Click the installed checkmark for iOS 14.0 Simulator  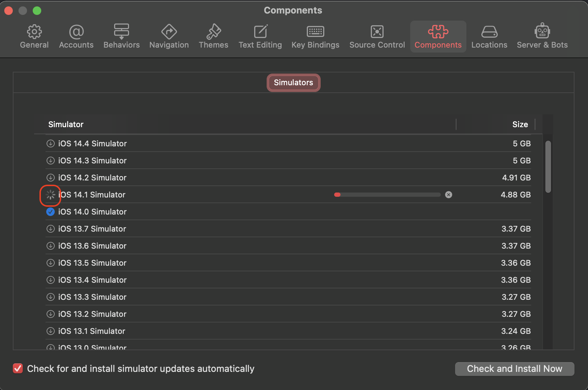[x=50, y=212]
